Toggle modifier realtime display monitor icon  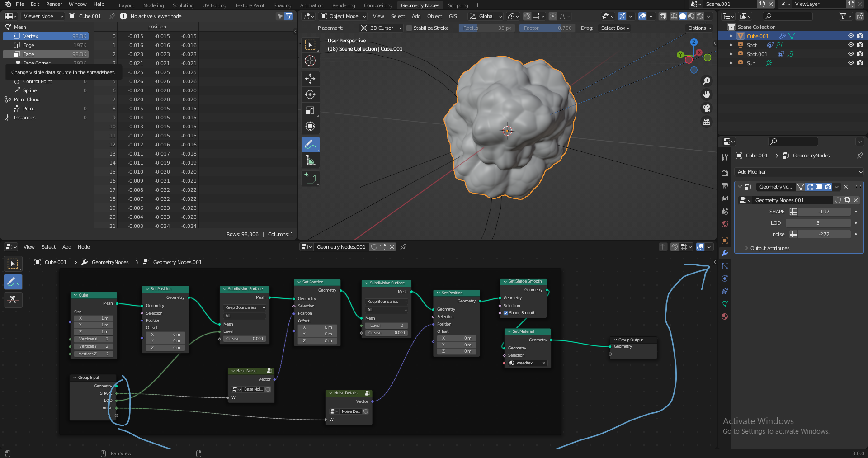click(x=819, y=187)
